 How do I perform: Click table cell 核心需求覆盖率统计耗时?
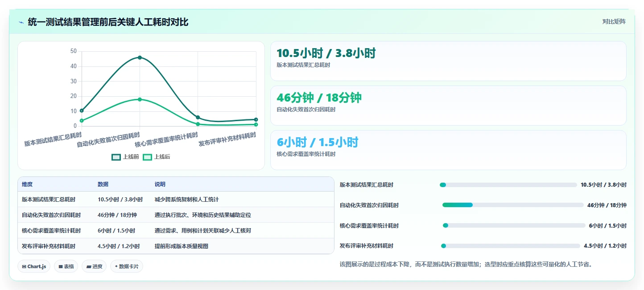pos(51,231)
